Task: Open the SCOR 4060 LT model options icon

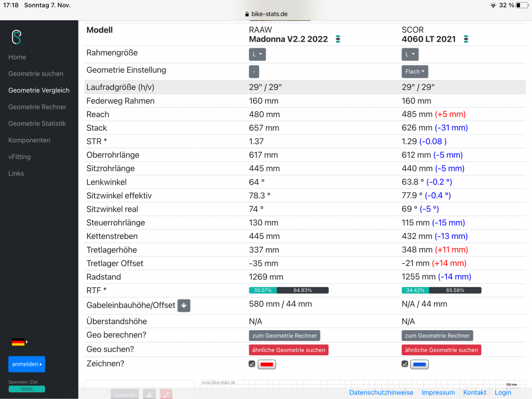Action: tap(466, 39)
